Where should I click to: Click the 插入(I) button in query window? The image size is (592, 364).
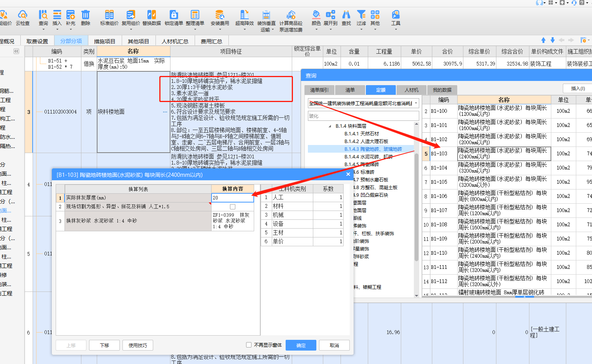577,88
